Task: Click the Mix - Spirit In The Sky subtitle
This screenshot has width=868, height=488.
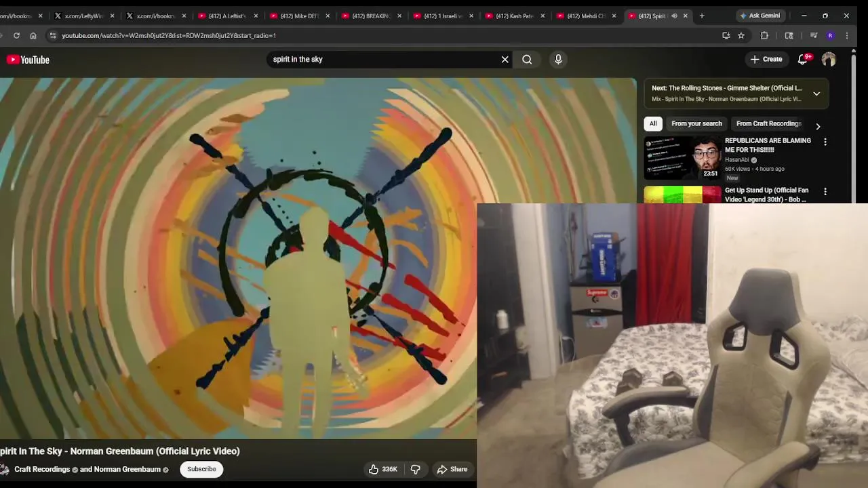Action: pos(726,99)
